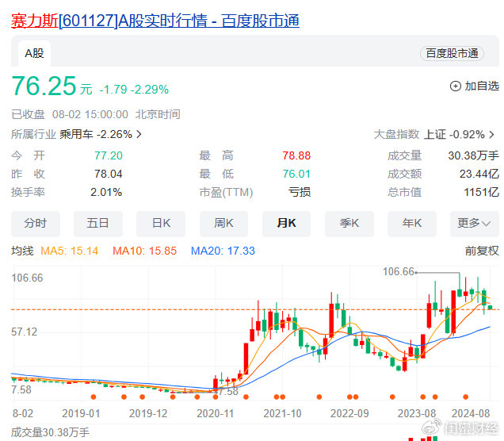Screen dimensions: 504x441
Task: Click the 2021-10 date axis label
Action: 283,413
